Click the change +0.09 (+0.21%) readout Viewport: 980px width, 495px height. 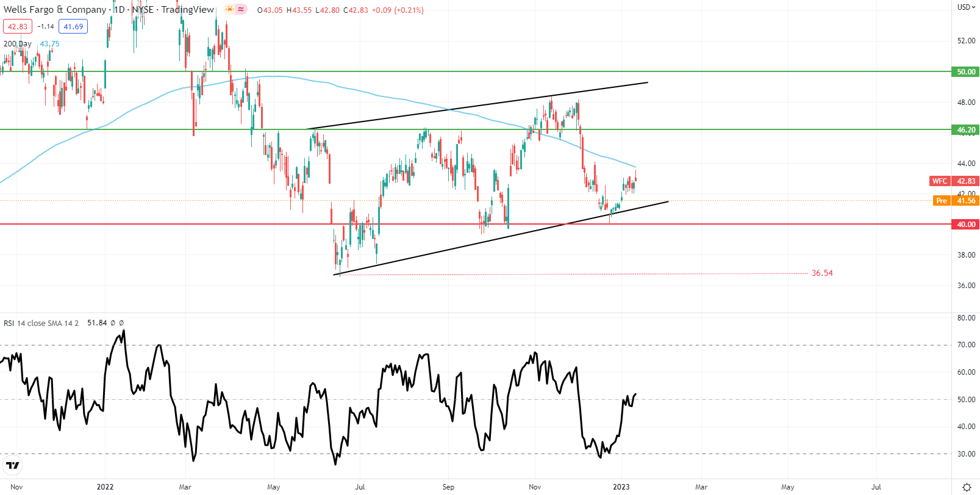398,10
